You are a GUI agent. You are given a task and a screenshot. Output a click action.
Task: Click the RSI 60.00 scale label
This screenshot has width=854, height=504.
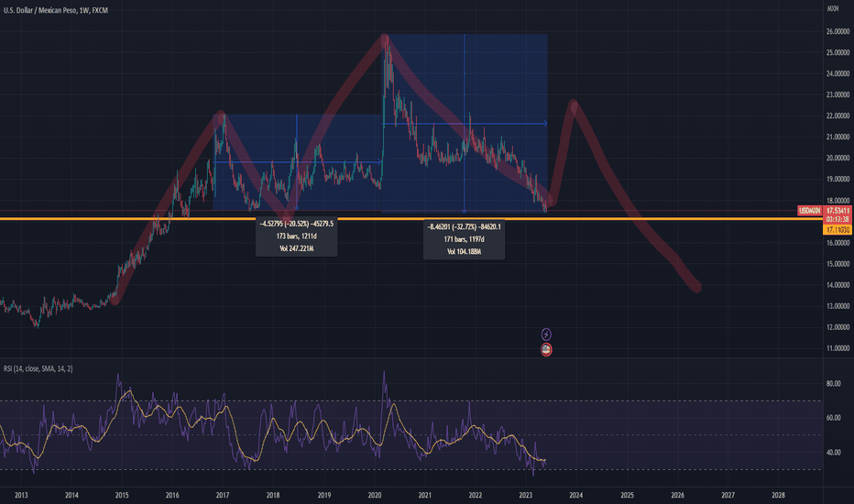[833, 418]
